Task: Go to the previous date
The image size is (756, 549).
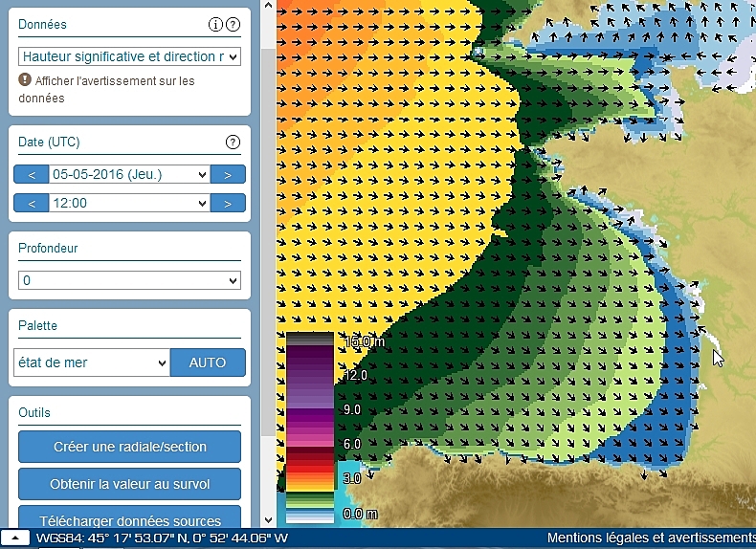Action: coord(32,174)
